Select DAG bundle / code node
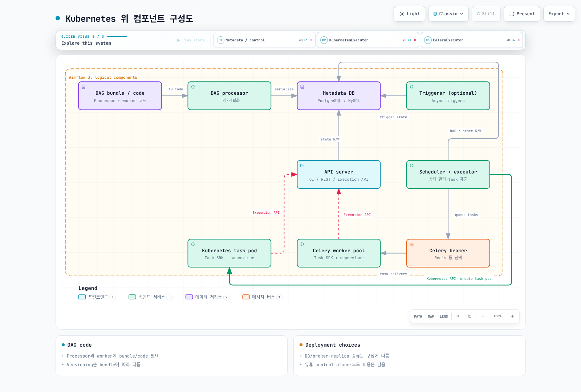The image size is (581, 392). tap(120, 96)
